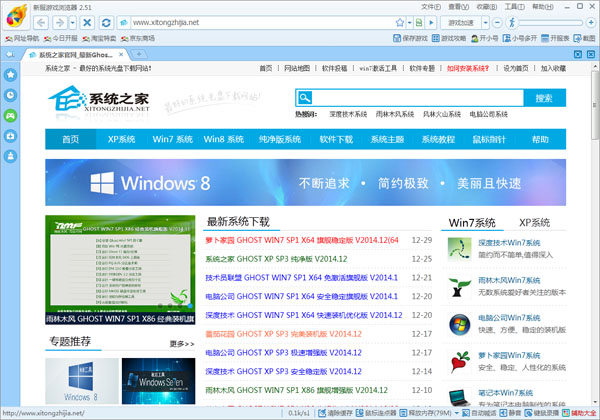Select Win7 系统 in site navigation

point(172,139)
